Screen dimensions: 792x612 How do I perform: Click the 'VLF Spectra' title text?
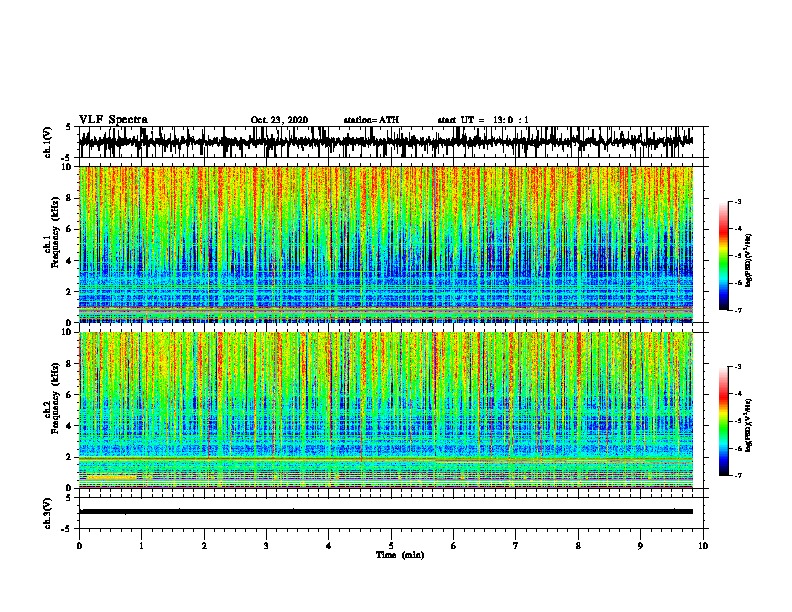[x=113, y=120]
